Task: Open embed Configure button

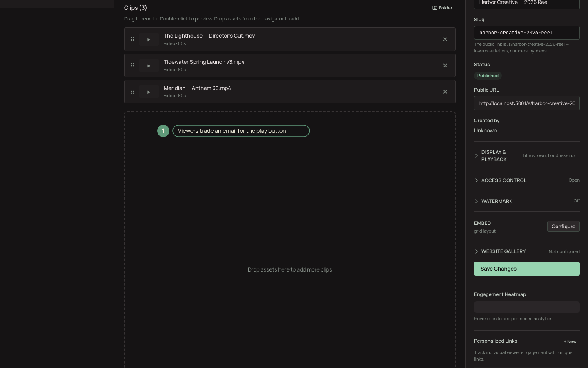Action: coord(563,227)
